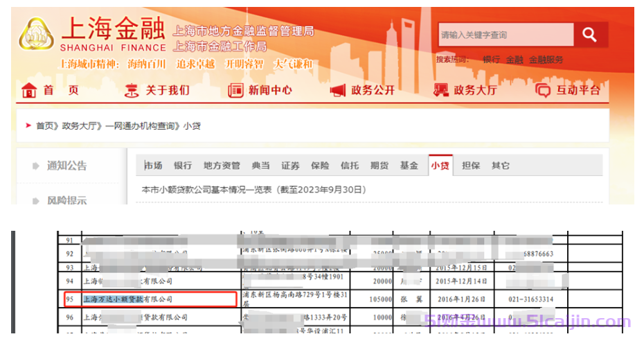Click row number 92 cell
The image size is (644, 341).
point(69,254)
